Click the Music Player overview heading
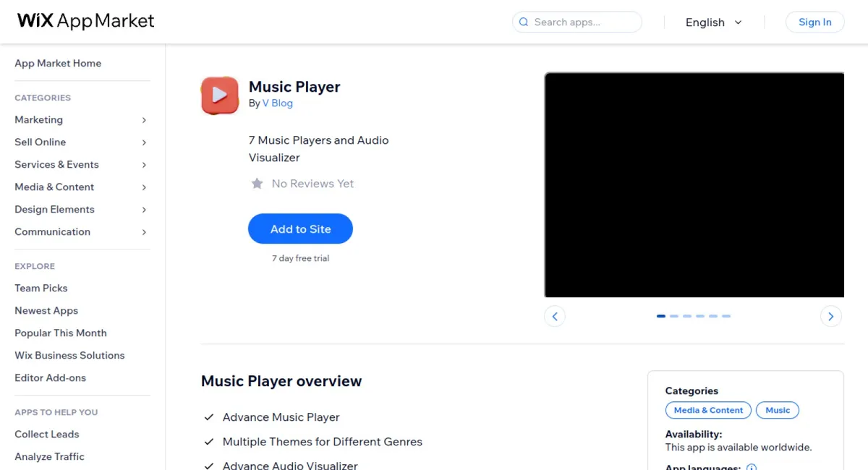 click(281, 381)
